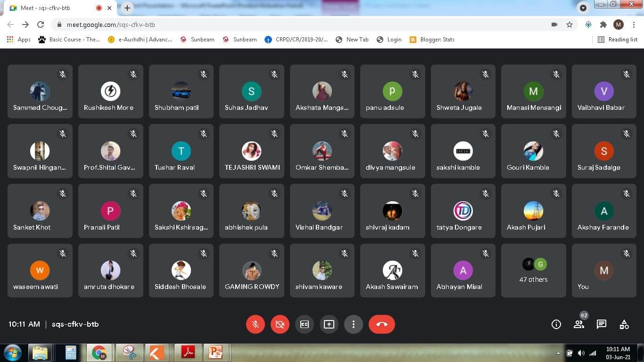
Task: Open the meeting details info icon
Action: click(x=556, y=324)
